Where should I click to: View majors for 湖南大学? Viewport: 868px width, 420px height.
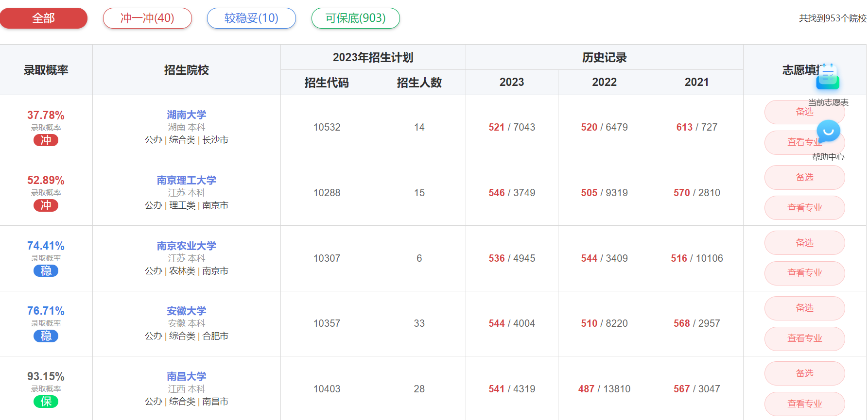(804, 142)
